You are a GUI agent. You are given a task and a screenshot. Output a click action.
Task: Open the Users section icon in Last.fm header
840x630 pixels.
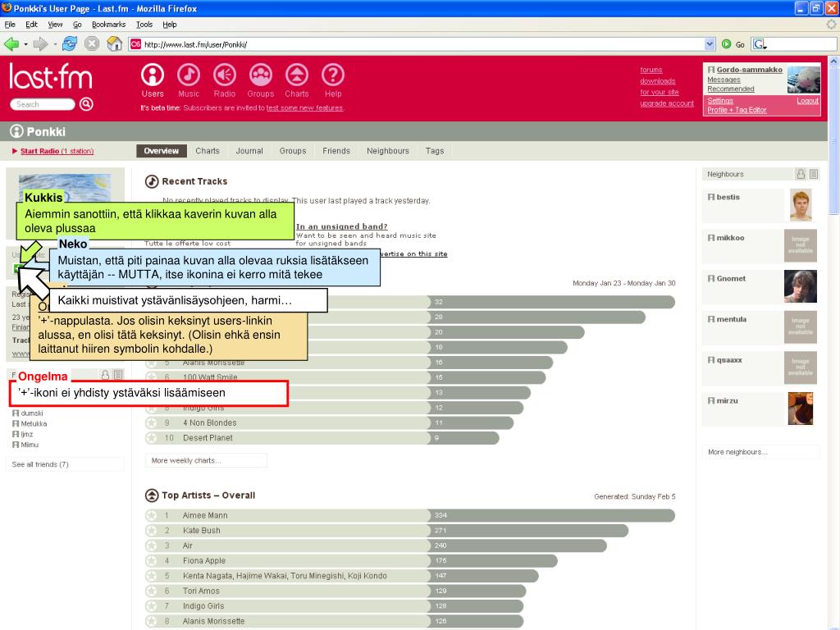pyautogui.click(x=153, y=75)
